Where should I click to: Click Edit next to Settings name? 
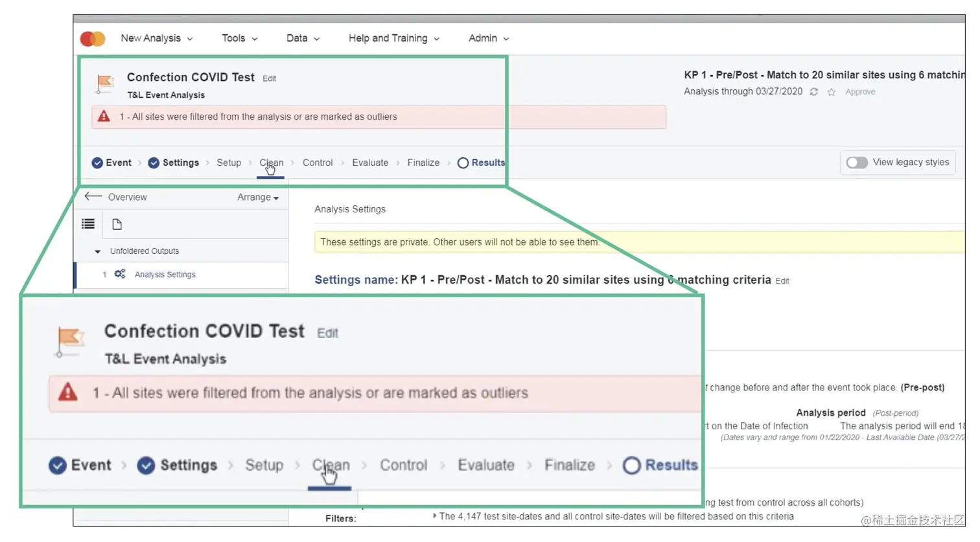pyautogui.click(x=782, y=281)
